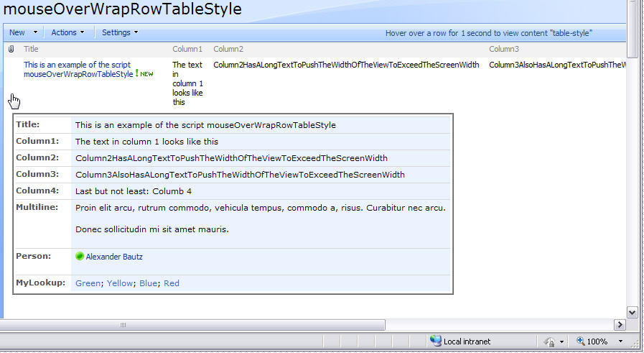The image size is (644, 353).
Task: Click the New button in list toolbar
Action: (17, 32)
